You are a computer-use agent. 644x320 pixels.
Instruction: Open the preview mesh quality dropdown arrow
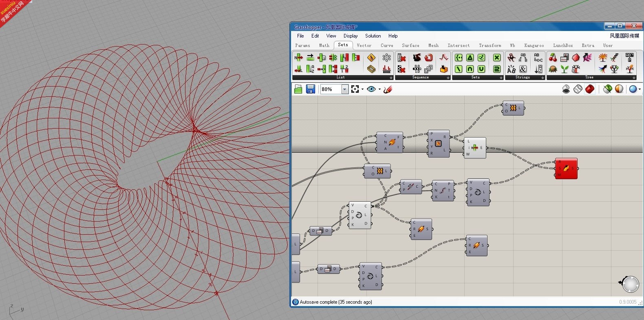[x=640, y=89]
